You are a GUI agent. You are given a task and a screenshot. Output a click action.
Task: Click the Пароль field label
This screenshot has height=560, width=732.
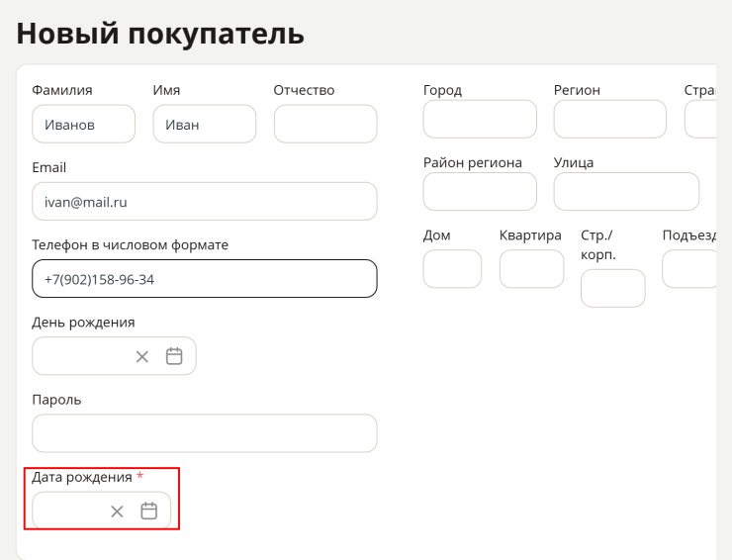click(56, 400)
